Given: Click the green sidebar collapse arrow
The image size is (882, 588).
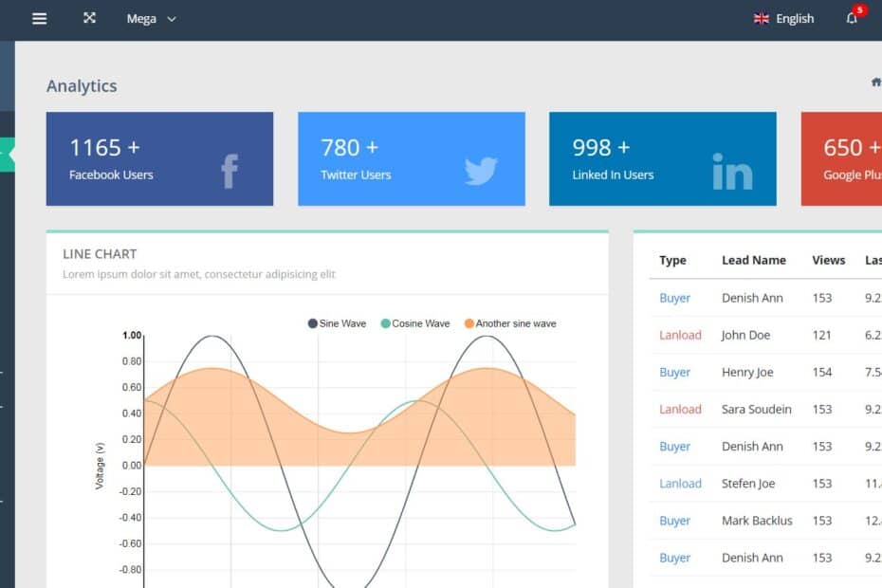Looking at the screenshot, I should tap(8, 155).
